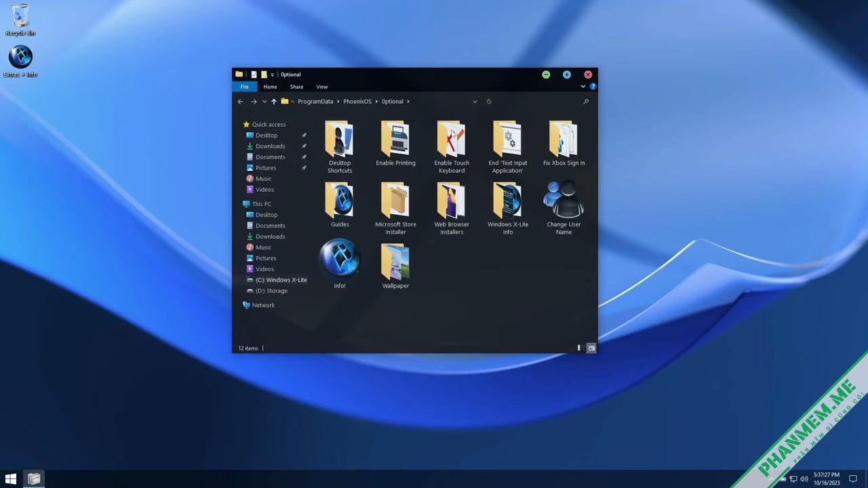Expand the Optional breadcrumb arrow
Viewport: 868px width, 488px height.
tap(408, 102)
